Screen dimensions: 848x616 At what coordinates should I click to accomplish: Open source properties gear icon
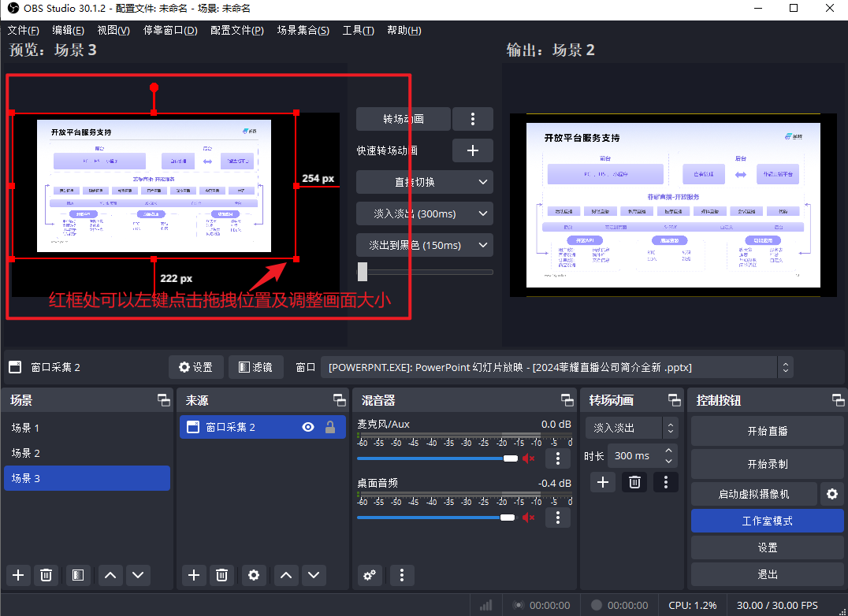253,575
